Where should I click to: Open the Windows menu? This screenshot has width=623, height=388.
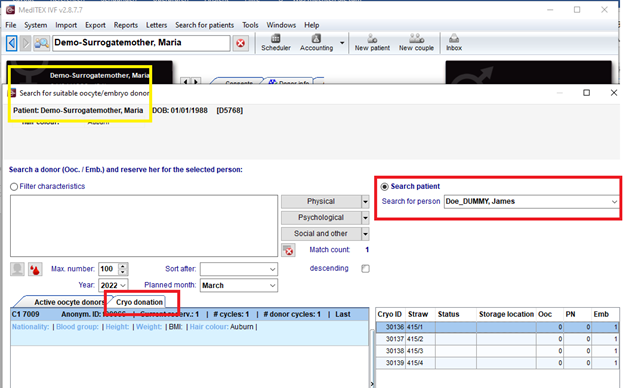tap(281, 25)
